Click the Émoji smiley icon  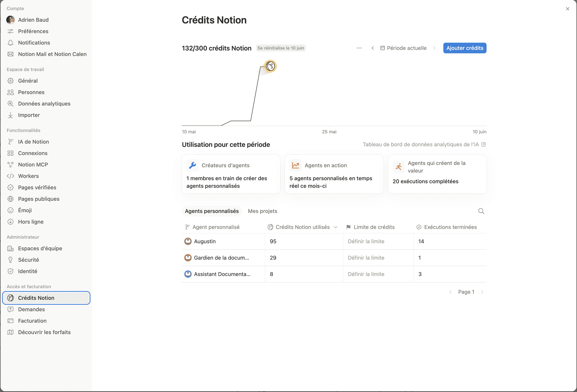click(x=10, y=210)
